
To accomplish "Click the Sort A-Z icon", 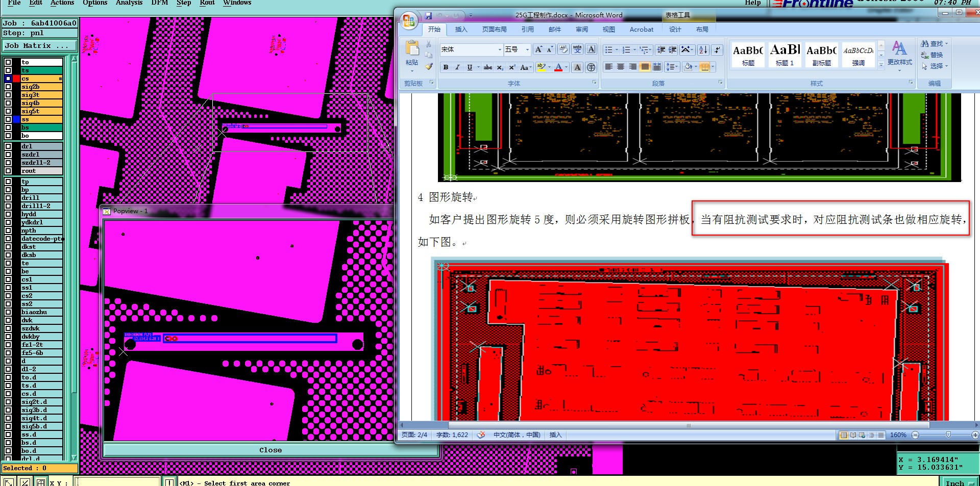I will [703, 49].
